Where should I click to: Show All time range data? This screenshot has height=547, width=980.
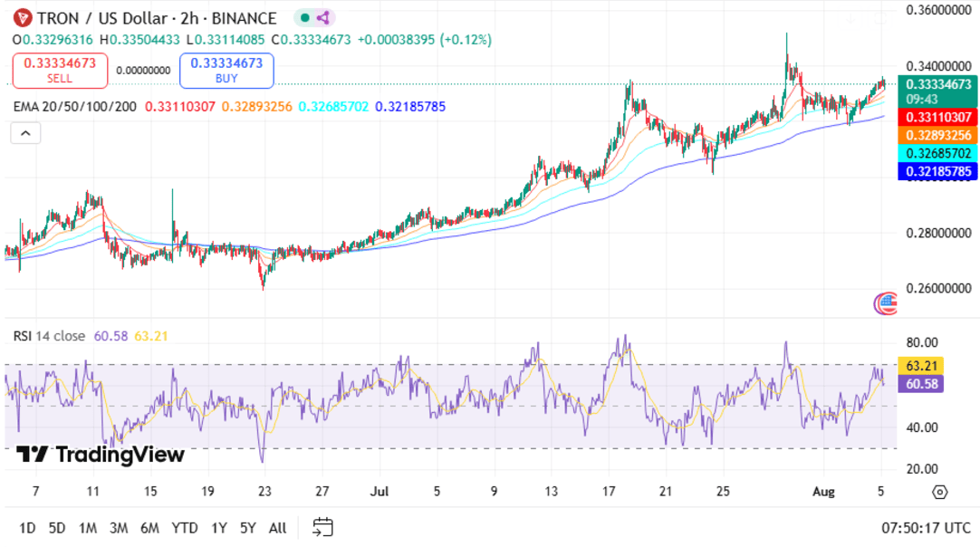tap(277, 528)
